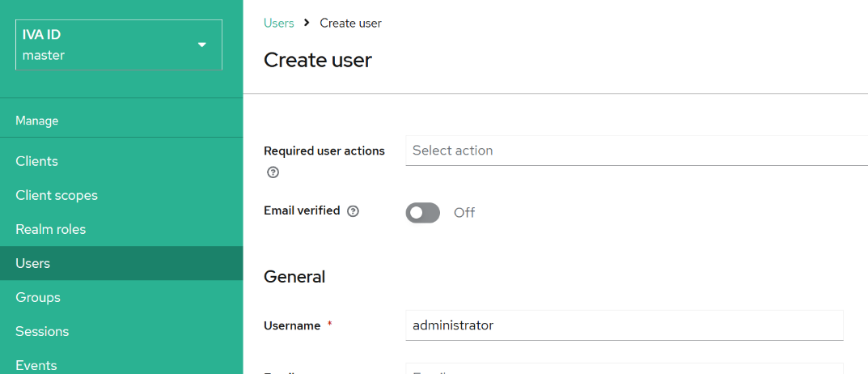Open the IVA ID realm selector dropdown
The image size is (868, 374).
pyautogui.click(x=119, y=45)
